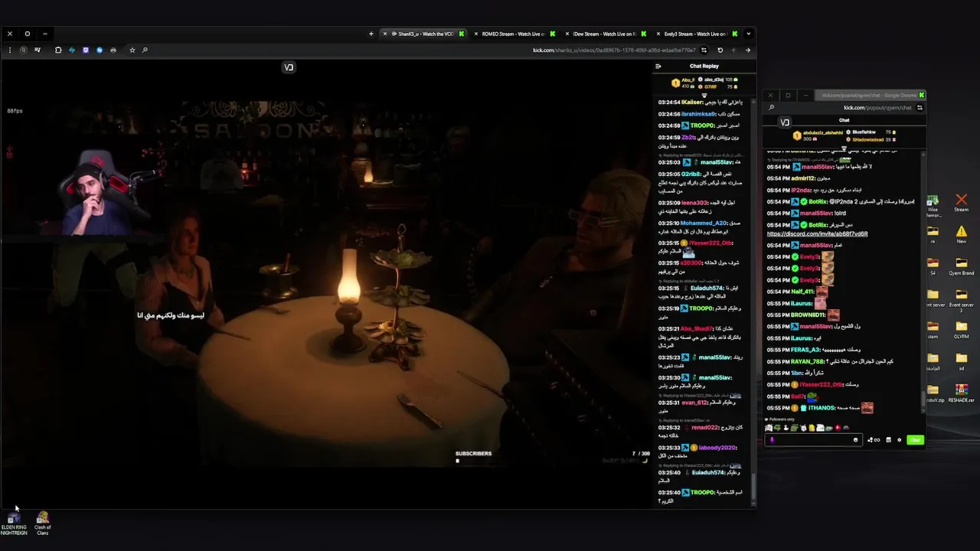The height and width of the screenshot is (551, 980).
Task: Click the popout chat address bar magnifier icon
Action: pos(771,108)
